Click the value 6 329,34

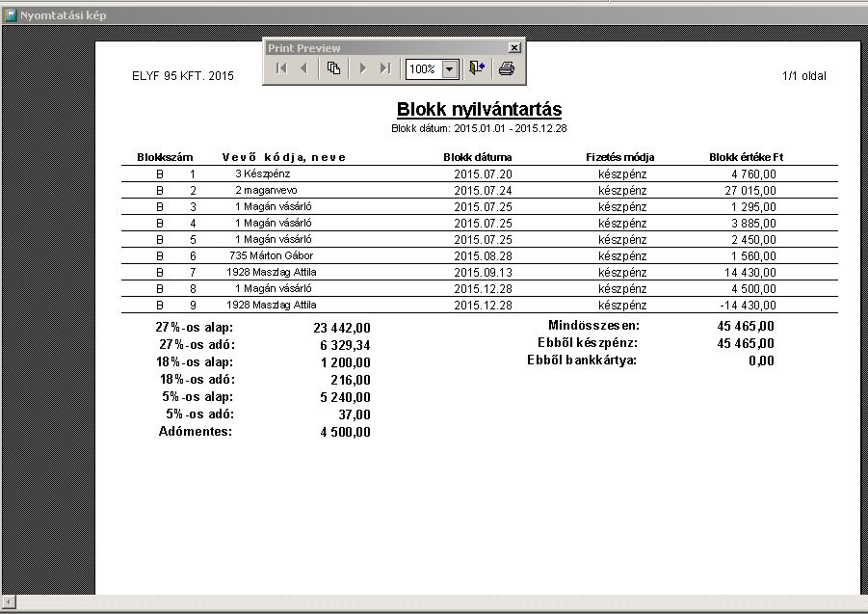click(345, 345)
